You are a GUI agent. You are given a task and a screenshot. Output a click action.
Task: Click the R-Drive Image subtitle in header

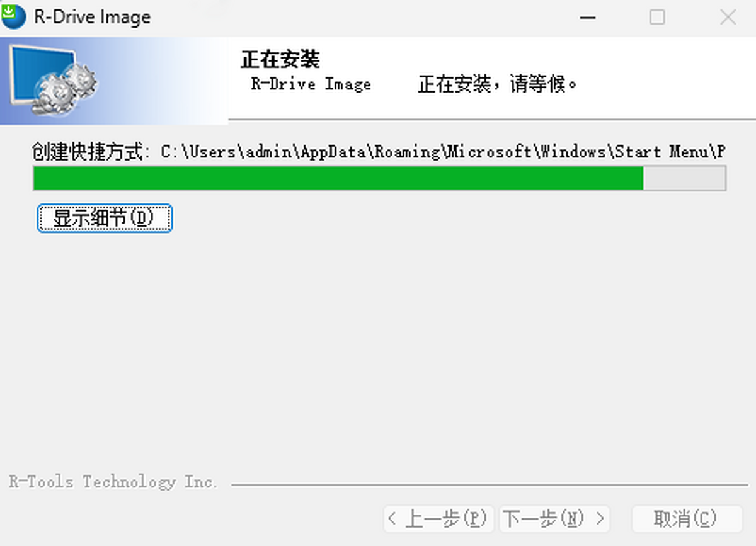tap(311, 84)
